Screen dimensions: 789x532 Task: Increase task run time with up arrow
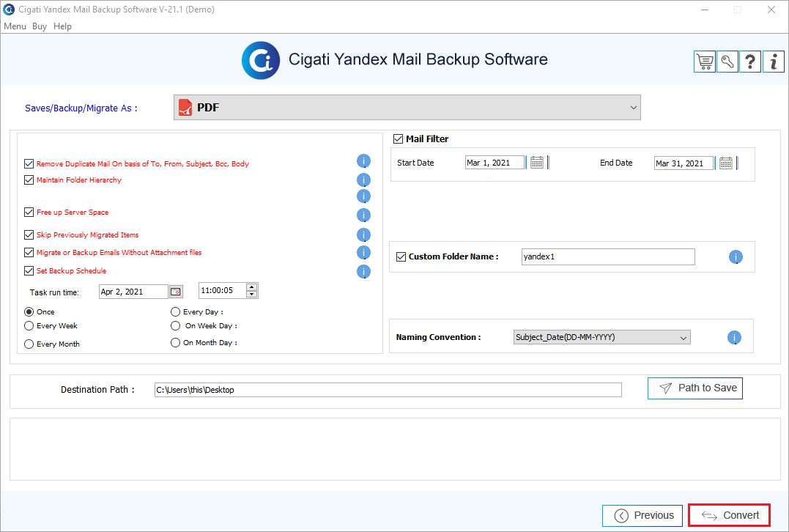point(251,287)
